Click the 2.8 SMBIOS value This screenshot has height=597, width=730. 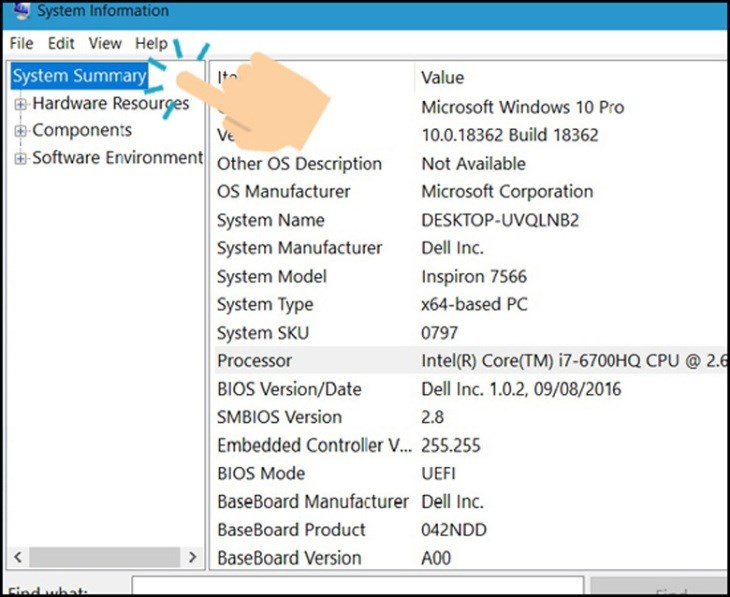(x=433, y=417)
